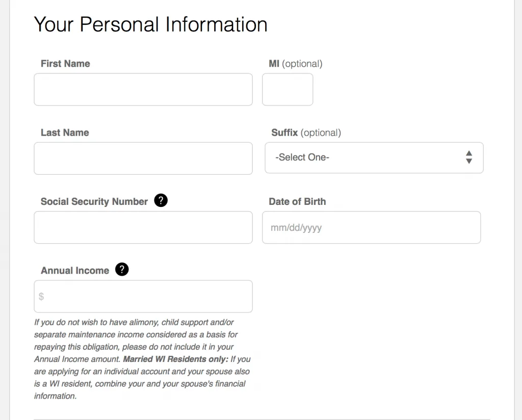Viewport: 522px width, 420px height.
Task: Click the bold "Married WI Residents only:" text
Action: coord(176,359)
